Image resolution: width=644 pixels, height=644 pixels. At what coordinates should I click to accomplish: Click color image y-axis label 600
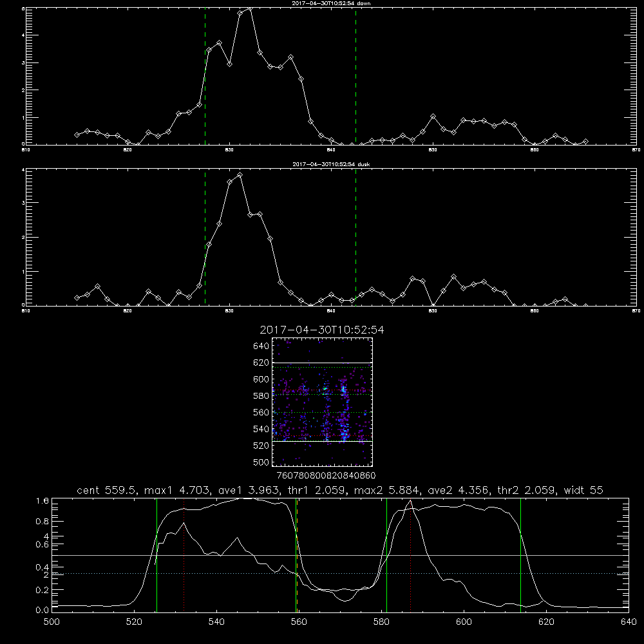pyautogui.click(x=261, y=379)
